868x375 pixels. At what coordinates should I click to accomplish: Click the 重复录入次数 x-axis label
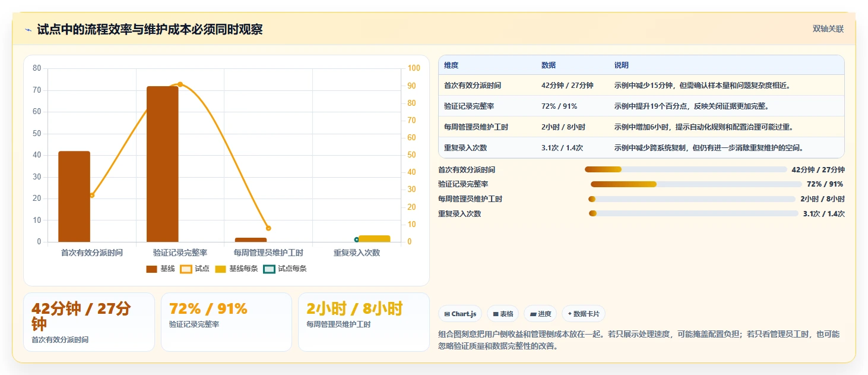(x=356, y=253)
